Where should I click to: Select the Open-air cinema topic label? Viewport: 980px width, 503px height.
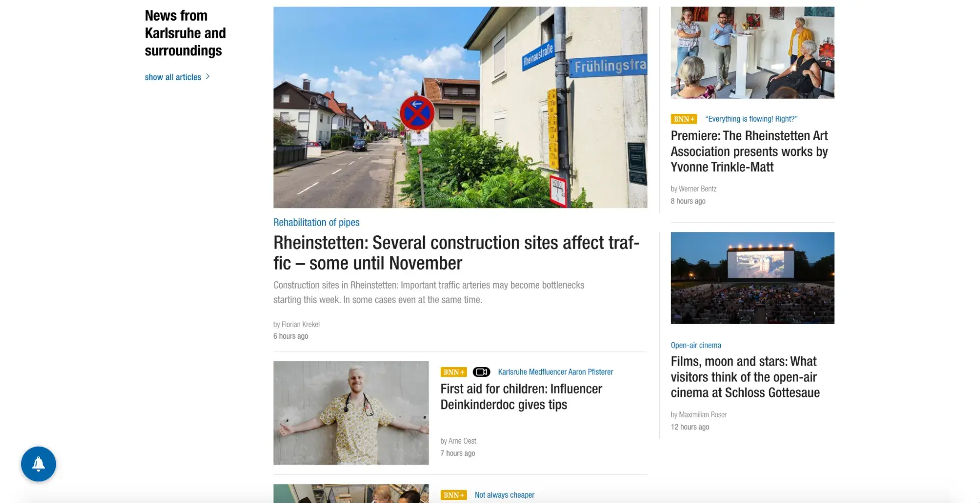(696, 345)
